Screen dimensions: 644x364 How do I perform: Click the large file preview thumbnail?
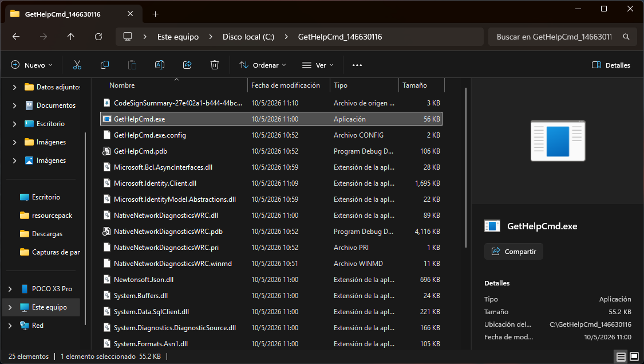(x=558, y=140)
